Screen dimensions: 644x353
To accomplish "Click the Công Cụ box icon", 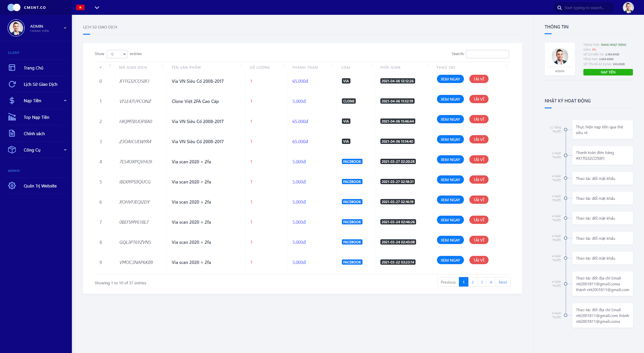I will 12,150.
